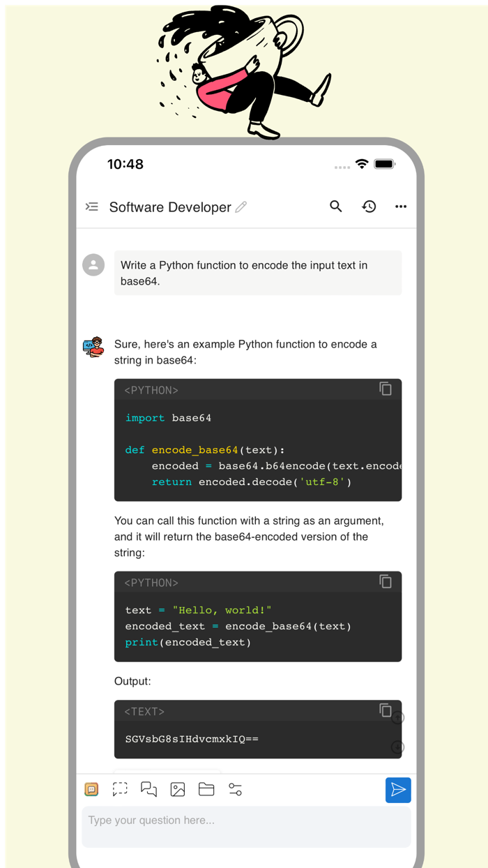Open chat history clock icon
Image resolution: width=488 pixels, height=868 pixels.
coord(369,207)
